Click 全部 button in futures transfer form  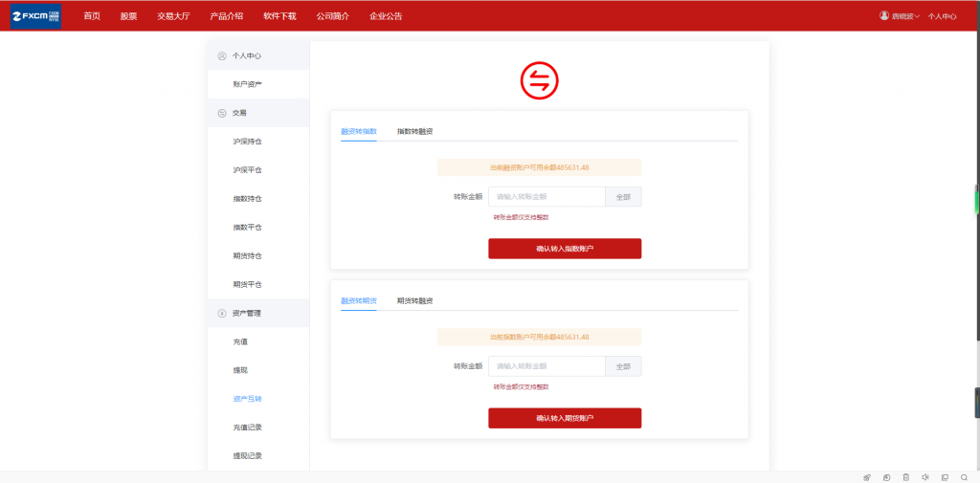(623, 366)
